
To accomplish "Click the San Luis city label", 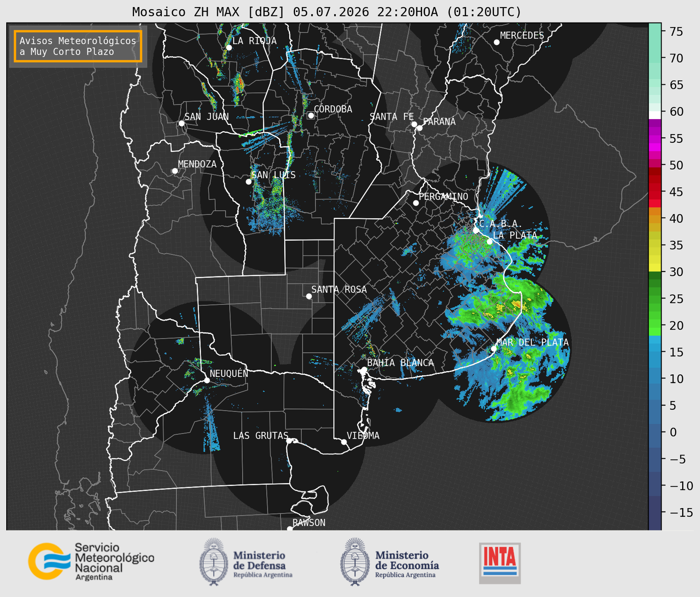I will coord(273,175).
